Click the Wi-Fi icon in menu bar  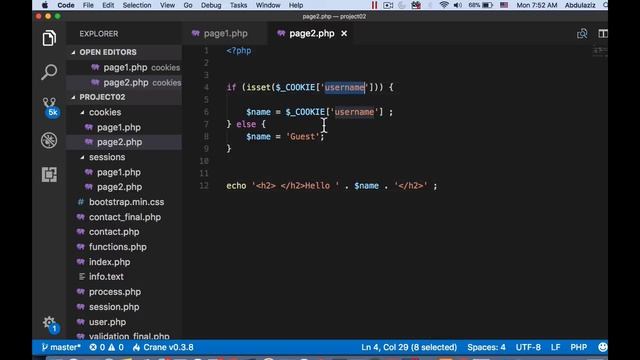[444, 5]
